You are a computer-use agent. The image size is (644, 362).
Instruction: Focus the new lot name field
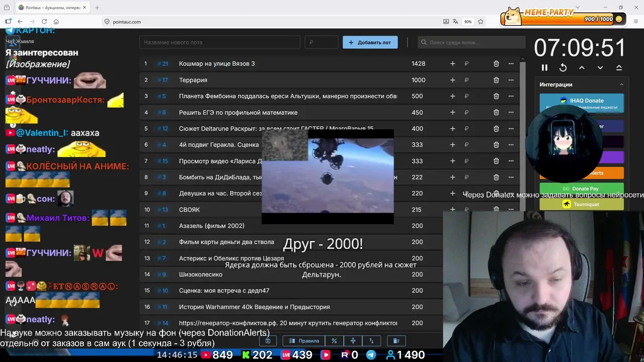(x=220, y=42)
